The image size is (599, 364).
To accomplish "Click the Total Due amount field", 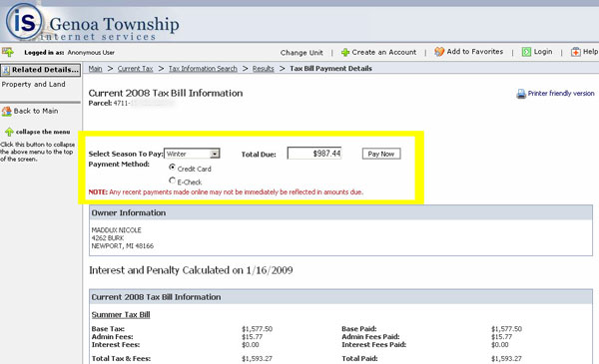I will coord(314,154).
